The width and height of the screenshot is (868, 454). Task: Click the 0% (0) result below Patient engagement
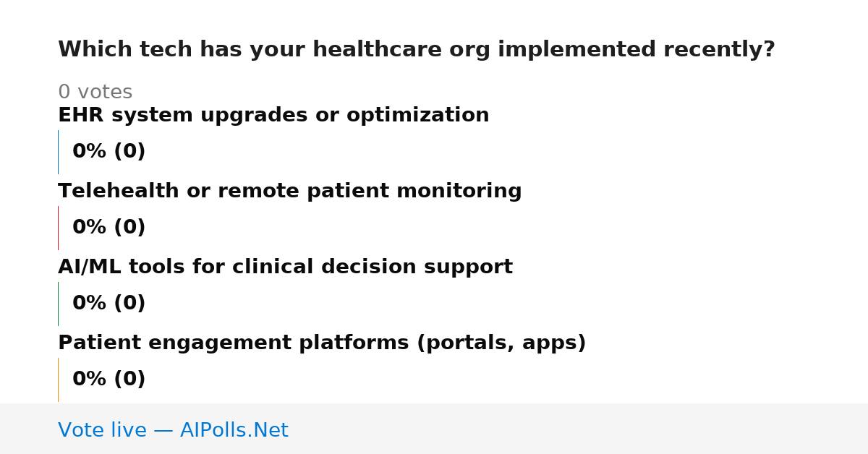click(x=109, y=380)
